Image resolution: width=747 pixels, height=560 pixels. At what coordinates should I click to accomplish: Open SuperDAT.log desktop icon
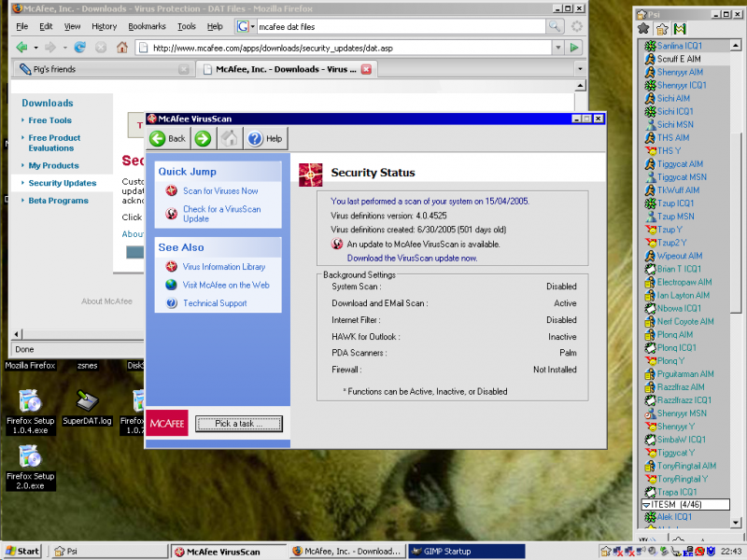click(87, 401)
